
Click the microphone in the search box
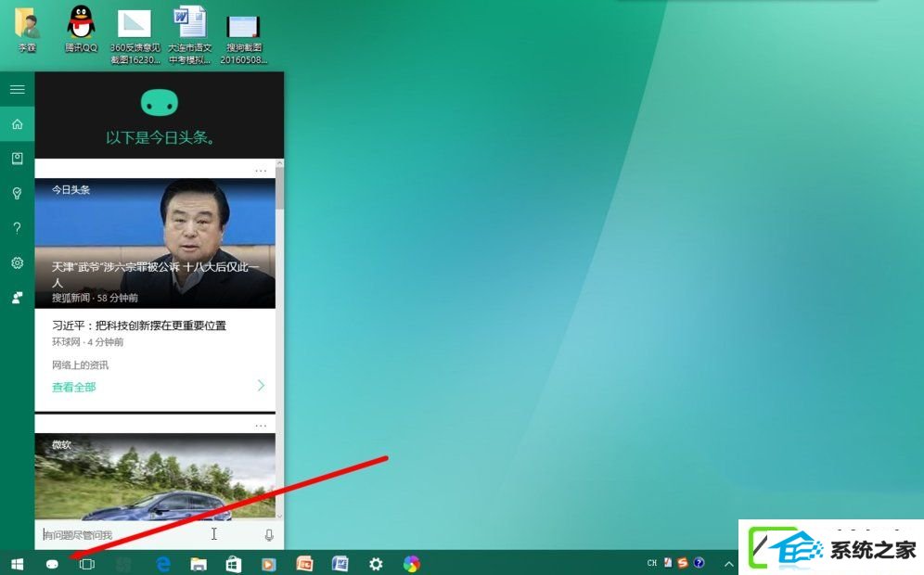coord(269,535)
